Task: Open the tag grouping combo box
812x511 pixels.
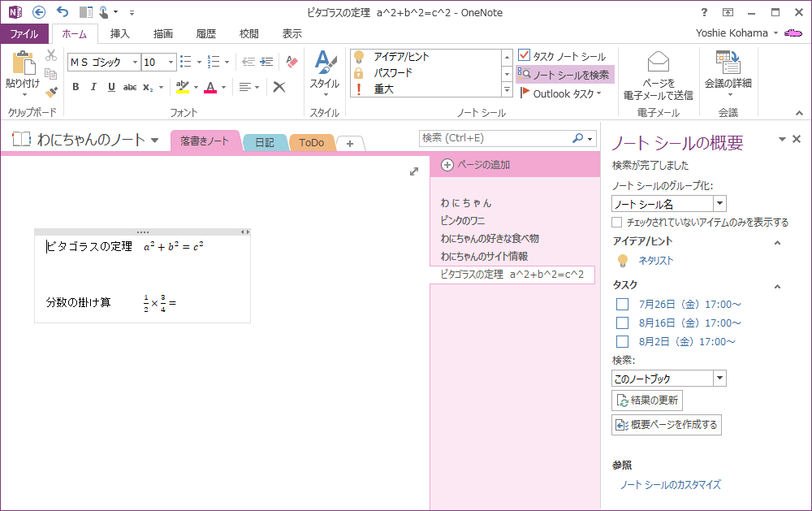Action: pos(669,204)
